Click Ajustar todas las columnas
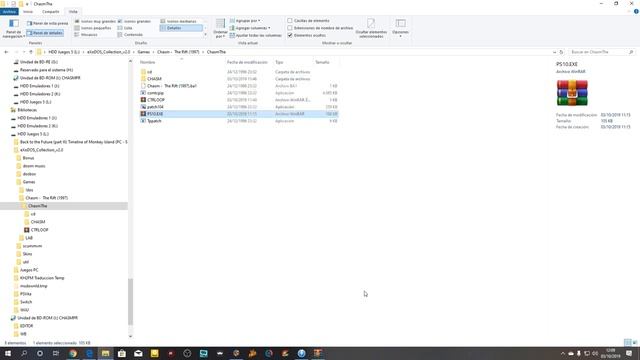 click(256, 36)
